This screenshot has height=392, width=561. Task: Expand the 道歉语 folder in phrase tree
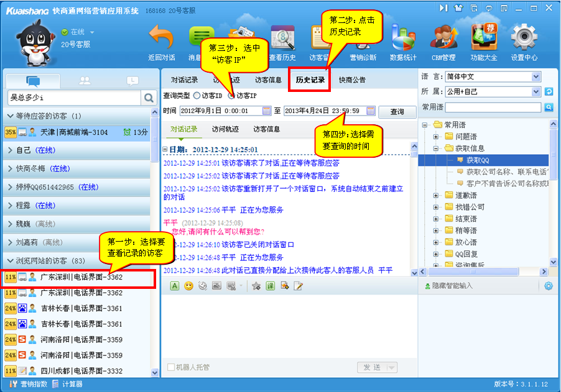[x=435, y=196]
